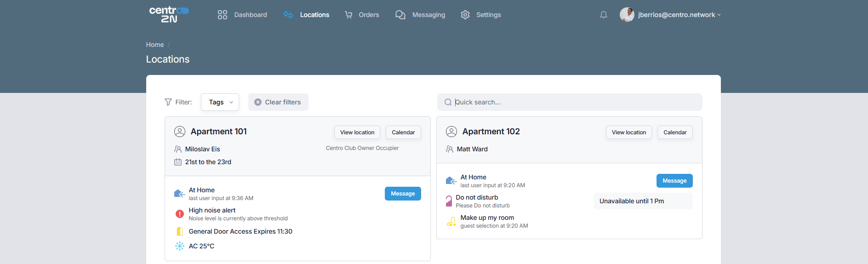Click the Miloslav Eis guest name

point(203,149)
